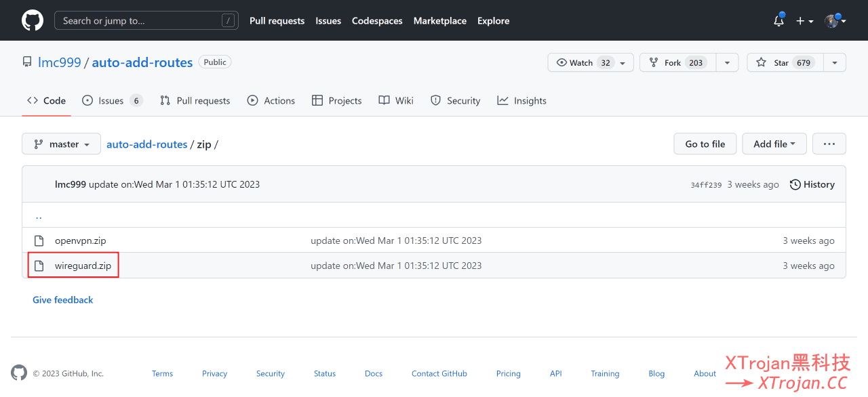Open Issues in top navigation
The width and height of the screenshot is (868, 397).
tap(328, 21)
